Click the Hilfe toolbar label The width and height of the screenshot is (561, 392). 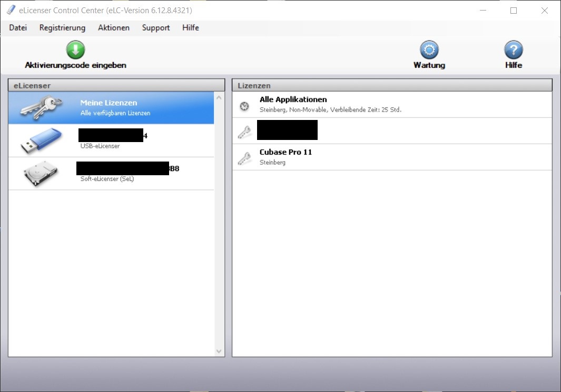(514, 65)
